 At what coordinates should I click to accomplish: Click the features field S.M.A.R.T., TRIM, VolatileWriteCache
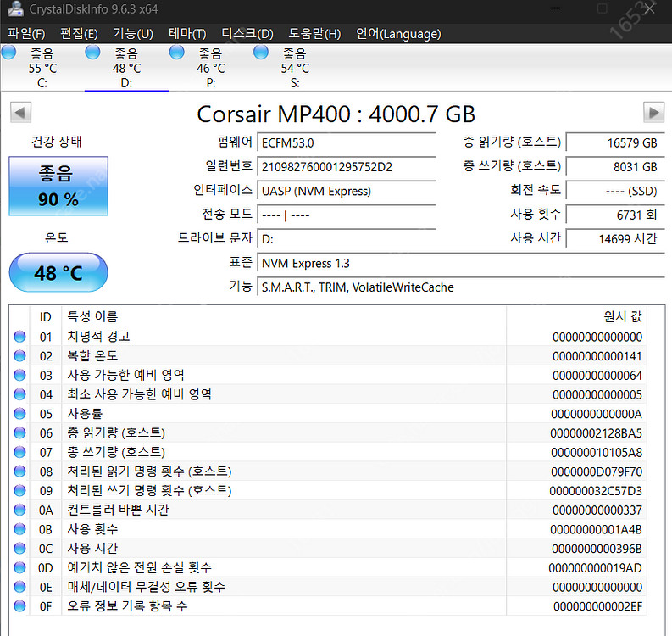[461, 287]
